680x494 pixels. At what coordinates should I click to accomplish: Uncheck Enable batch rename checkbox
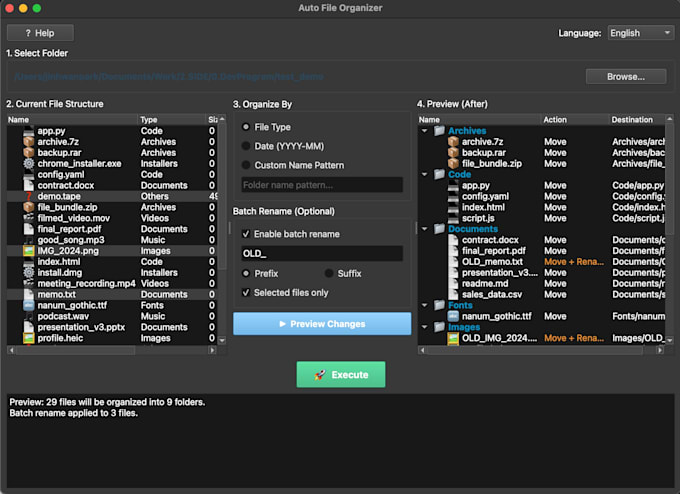[246, 234]
